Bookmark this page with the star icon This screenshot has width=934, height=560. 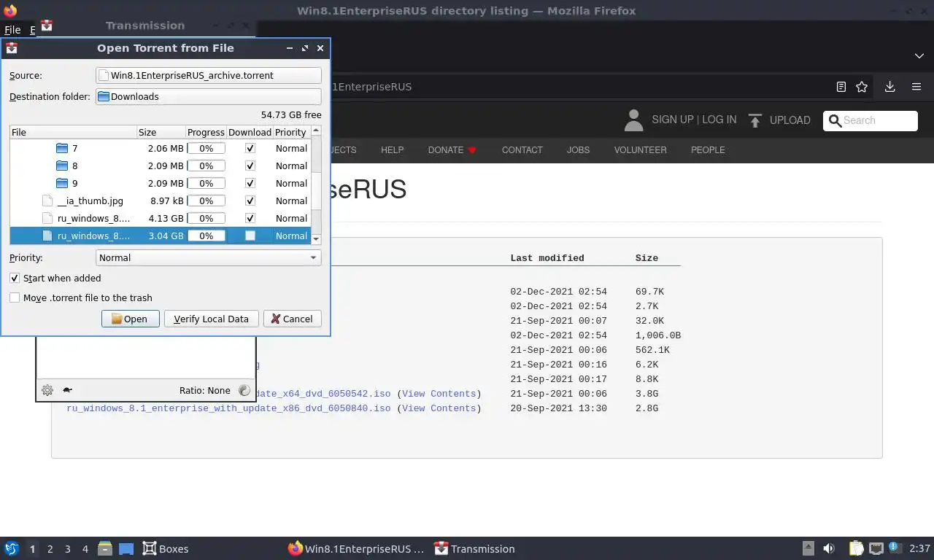(862, 87)
